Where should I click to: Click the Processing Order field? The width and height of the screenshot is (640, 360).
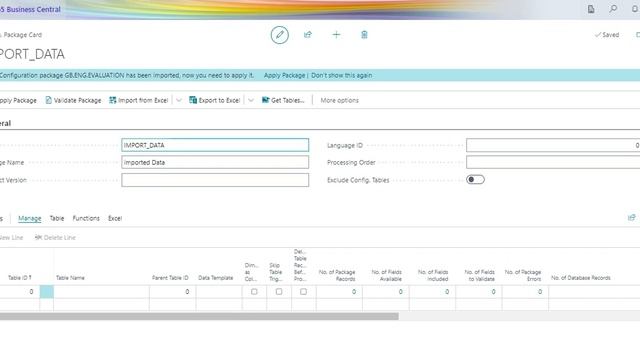tap(553, 162)
